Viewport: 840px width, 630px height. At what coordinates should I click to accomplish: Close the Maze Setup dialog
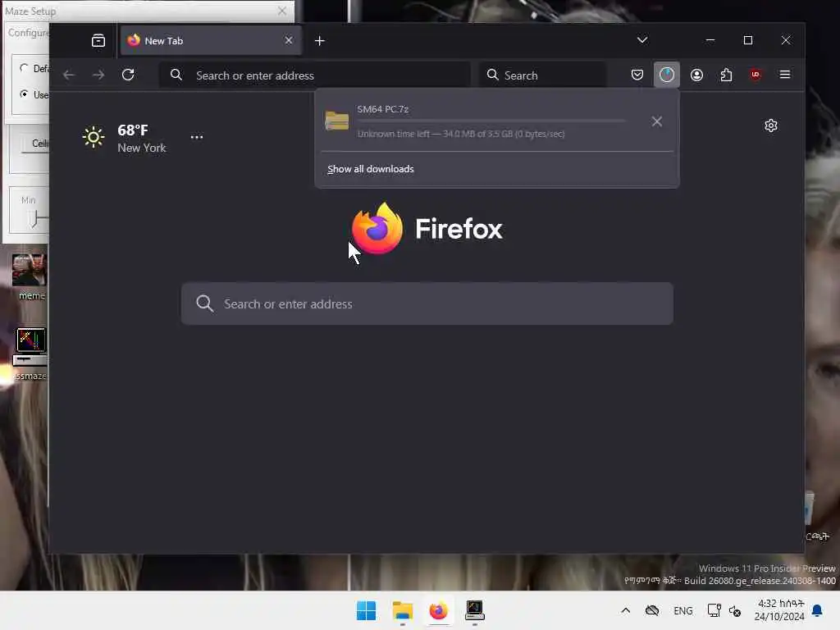[x=282, y=11]
